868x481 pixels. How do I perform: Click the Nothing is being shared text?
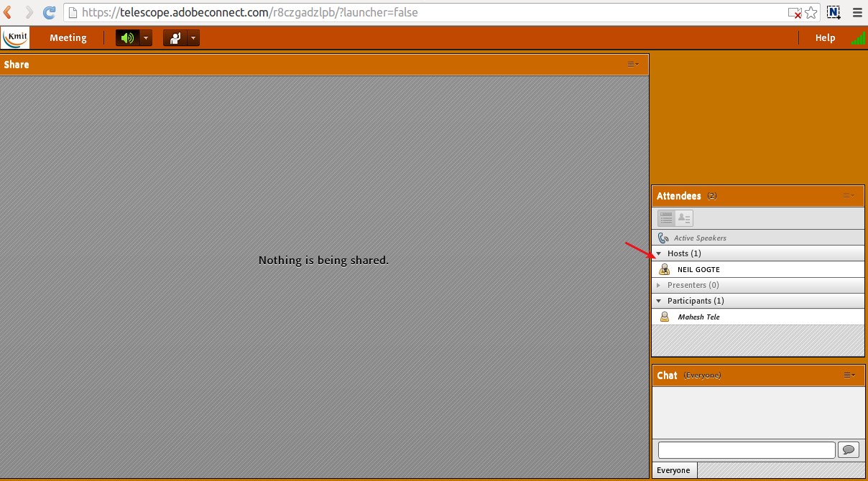323,260
